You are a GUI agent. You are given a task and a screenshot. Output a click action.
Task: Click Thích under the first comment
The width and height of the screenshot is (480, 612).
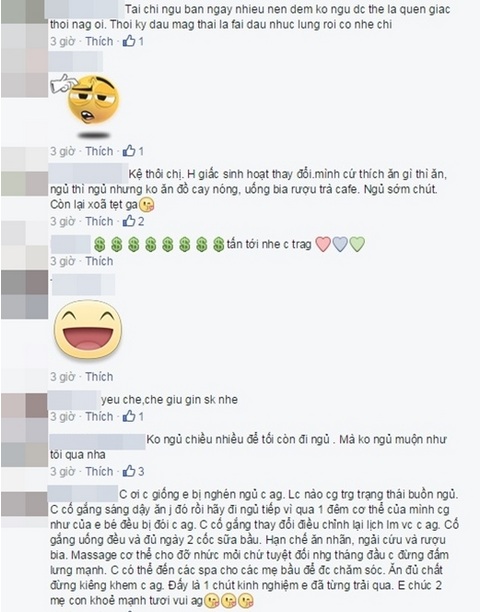tap(99, 41)
